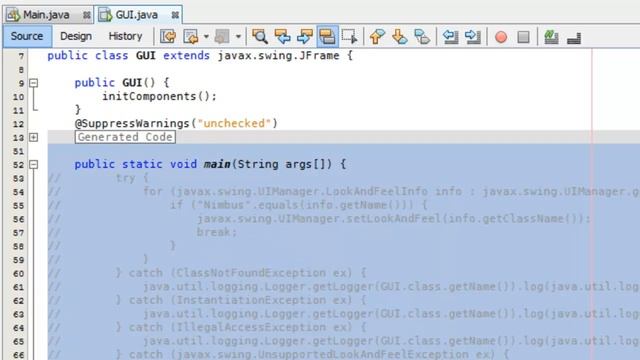Click the Generated Code folded box

[x=125, y=137]
